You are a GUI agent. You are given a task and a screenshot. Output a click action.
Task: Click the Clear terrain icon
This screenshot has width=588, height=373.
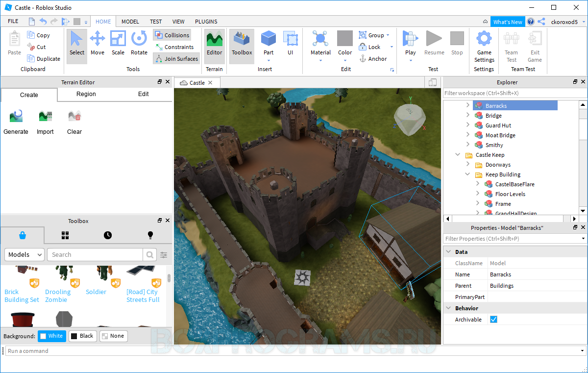pyautogui.click(x=74, y=122)
